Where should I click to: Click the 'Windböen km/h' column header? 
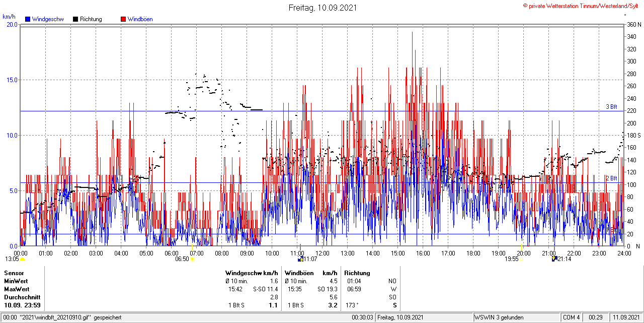(311, 273)
